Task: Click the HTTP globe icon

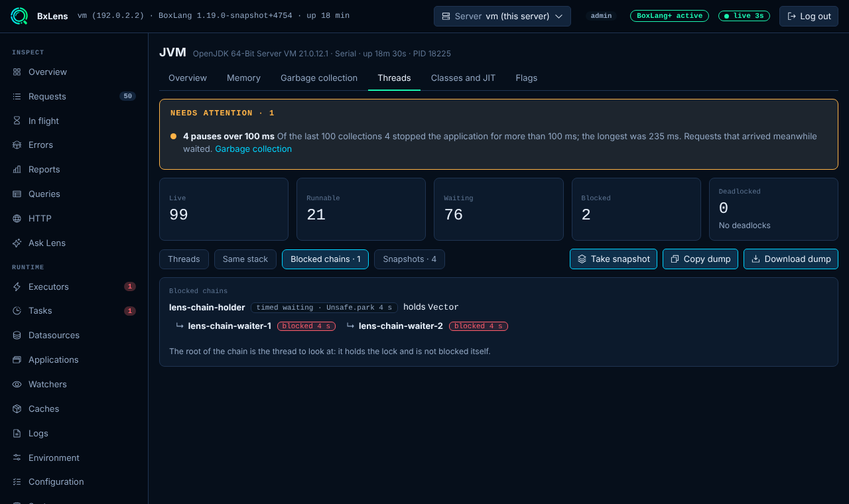Action: (x=17, y=218)
